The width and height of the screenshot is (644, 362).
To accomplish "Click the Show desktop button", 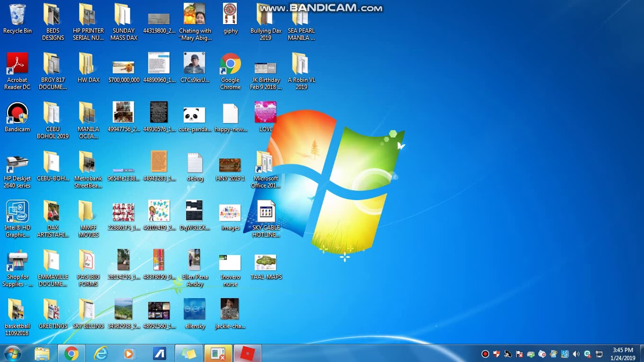I will (641, 353).
